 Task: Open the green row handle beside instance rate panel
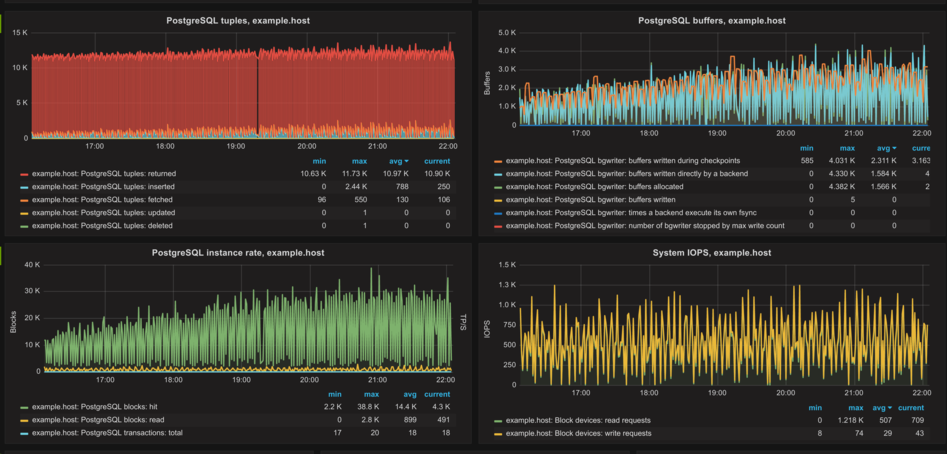1,255
